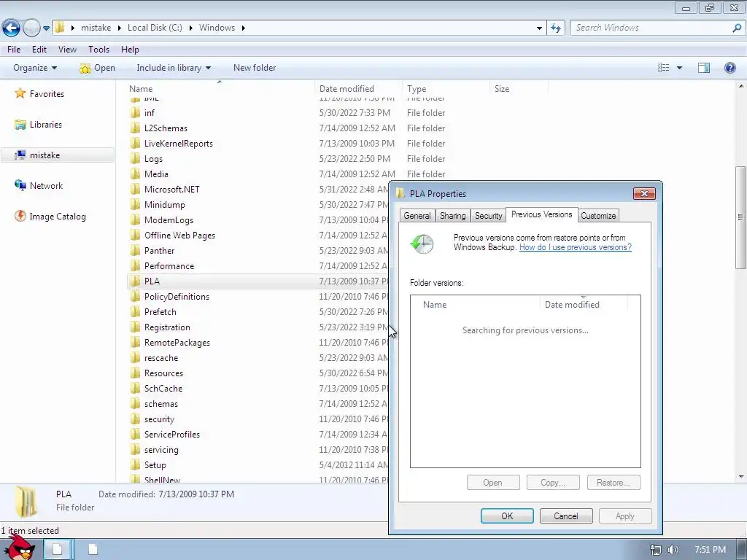747x560 pixels.
Task: Open the View menu
Action: 67,50
